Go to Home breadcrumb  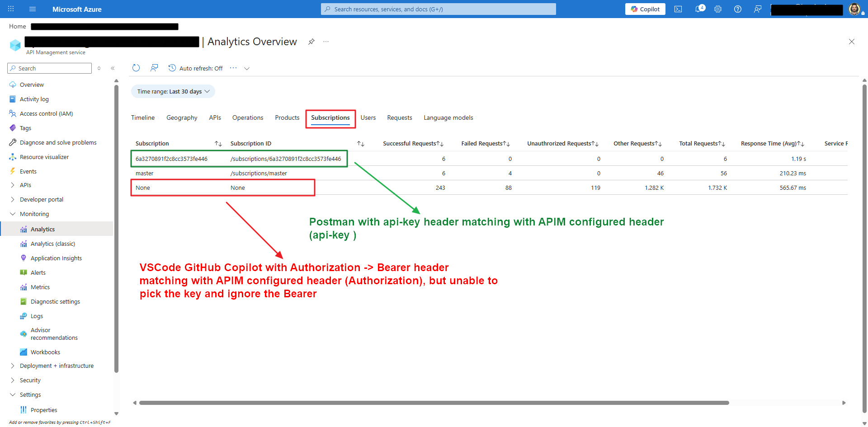pos(18,26)
